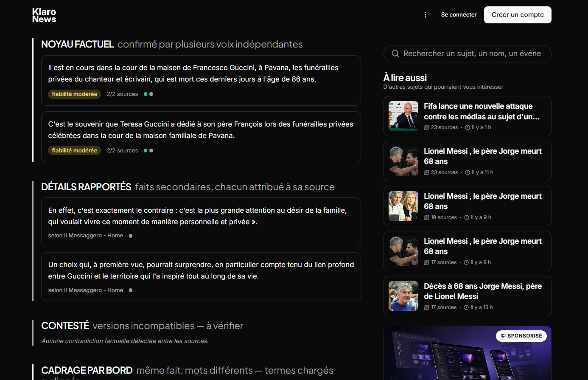The image size is (588, 380).
Task: Open "2/2 sources" in the Francesco Guccini funérailles card
Action: pyautogui.click(x=122, y=94)
